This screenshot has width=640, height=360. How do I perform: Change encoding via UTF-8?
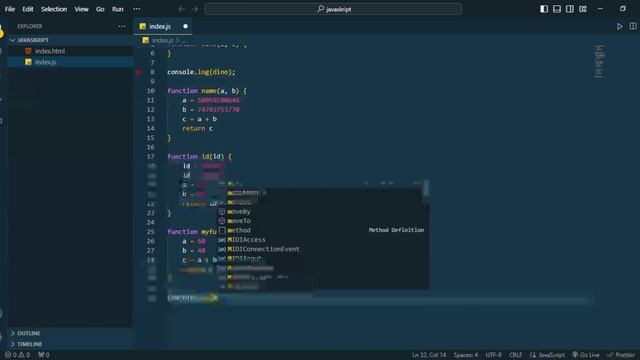pyautogui.click(x=493, y=355)
